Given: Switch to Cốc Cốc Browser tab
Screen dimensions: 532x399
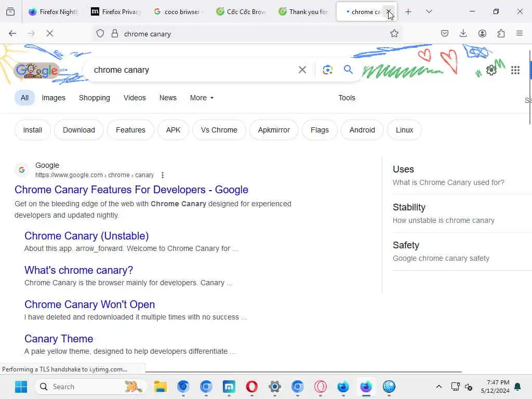Looking at the screenshot, I should pos(241,12).
